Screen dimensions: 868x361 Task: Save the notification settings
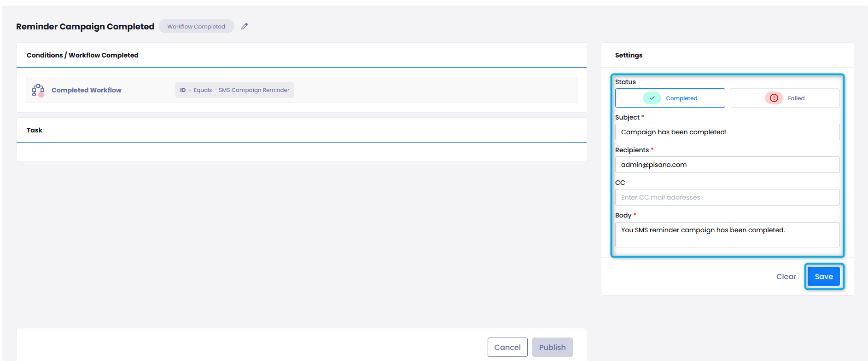tap(824, 276)
